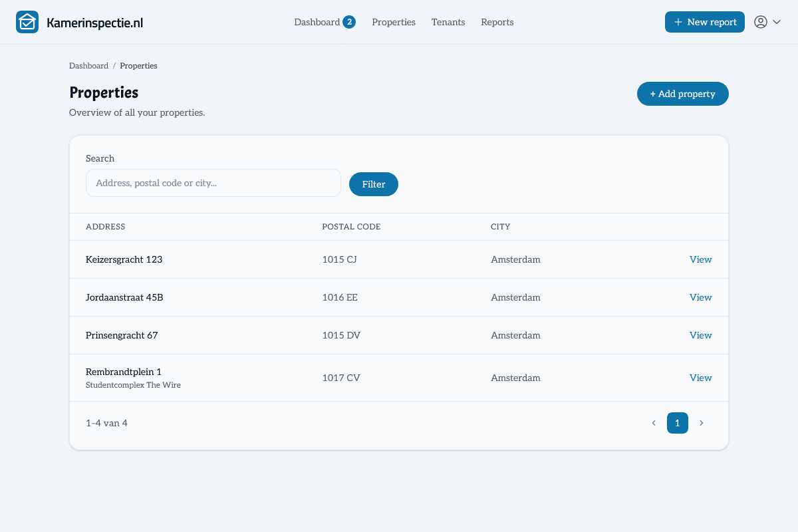
Task: Apply the search Filter button
Action: click(x=374, y=184)
